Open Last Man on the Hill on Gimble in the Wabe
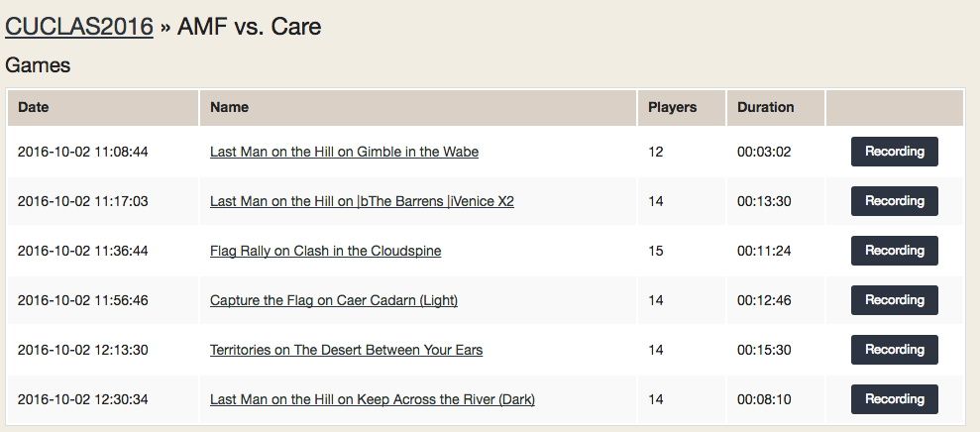This screenshot has height=432, width=980. (344, 152)
